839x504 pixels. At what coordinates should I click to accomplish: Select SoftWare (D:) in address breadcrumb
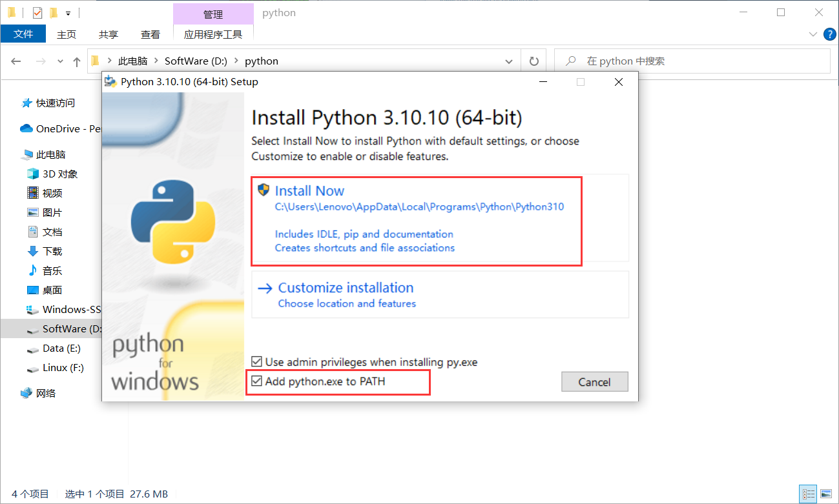[196, 61]
